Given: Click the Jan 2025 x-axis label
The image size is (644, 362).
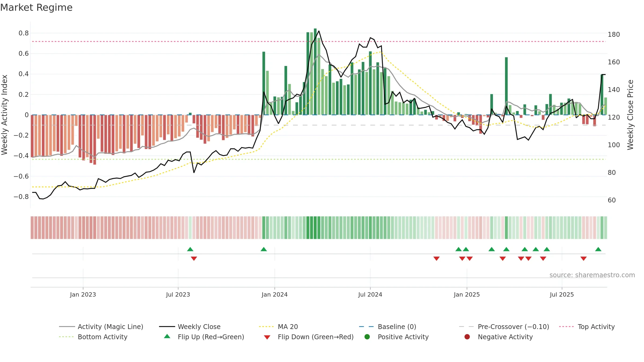Looking at the screenshot, I should coord(467,294).
